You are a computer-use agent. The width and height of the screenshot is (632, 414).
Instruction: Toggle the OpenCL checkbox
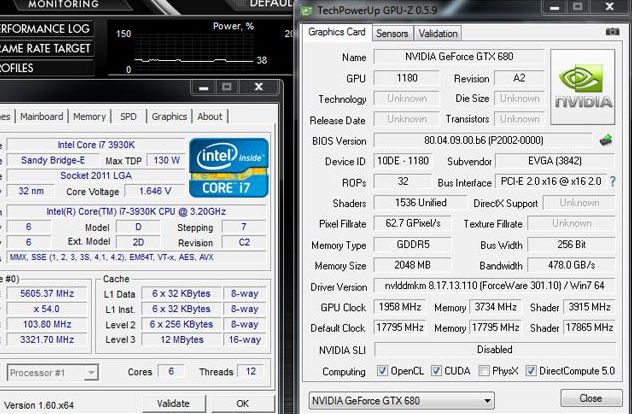click(382, 370)
